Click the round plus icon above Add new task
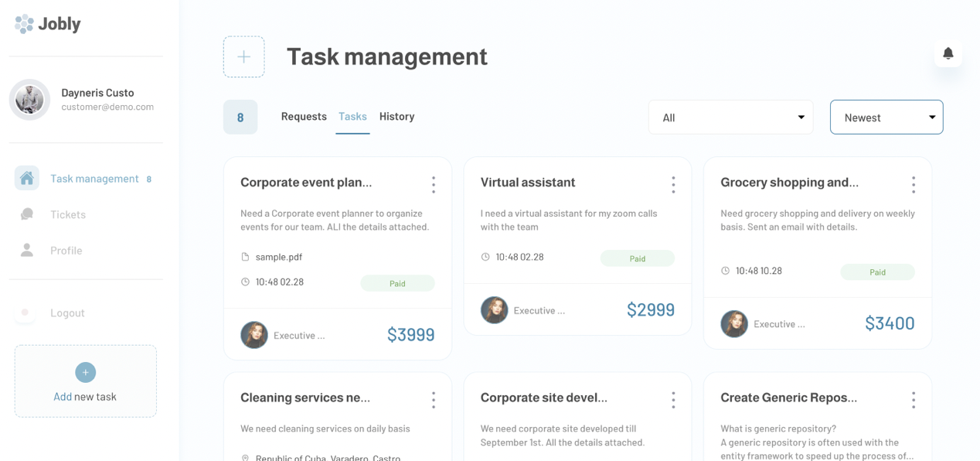This screenshot has width=980, height=461. tap(86, 372)
